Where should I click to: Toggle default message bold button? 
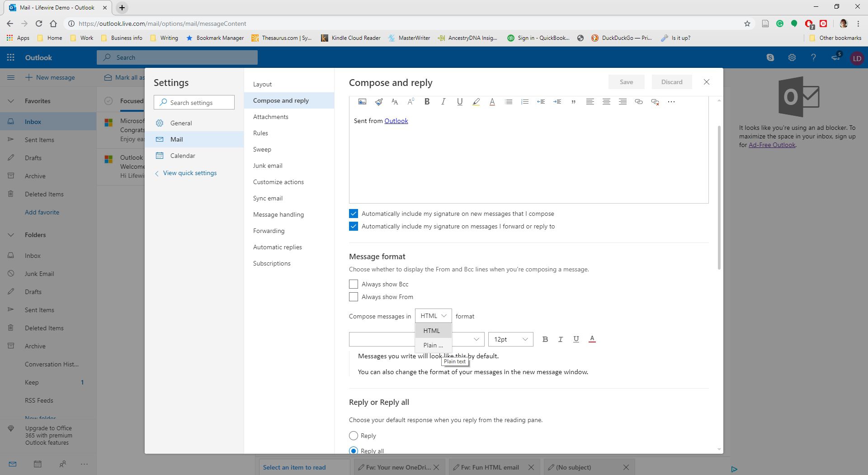[545, 339]
